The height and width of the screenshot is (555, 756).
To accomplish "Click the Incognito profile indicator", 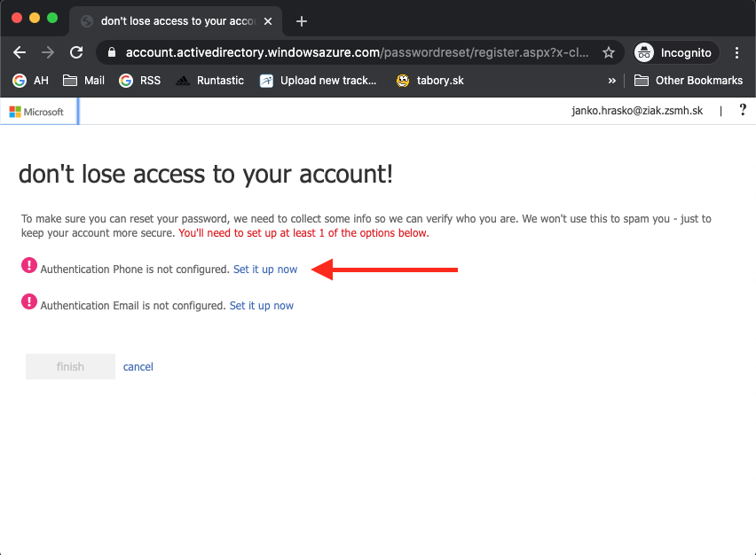I will (674, 52).
